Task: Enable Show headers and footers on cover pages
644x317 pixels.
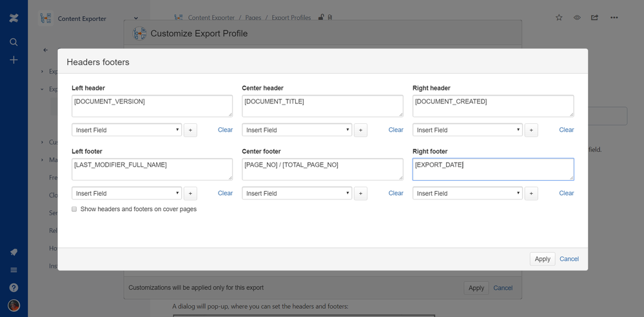Action: coord(74,209)
